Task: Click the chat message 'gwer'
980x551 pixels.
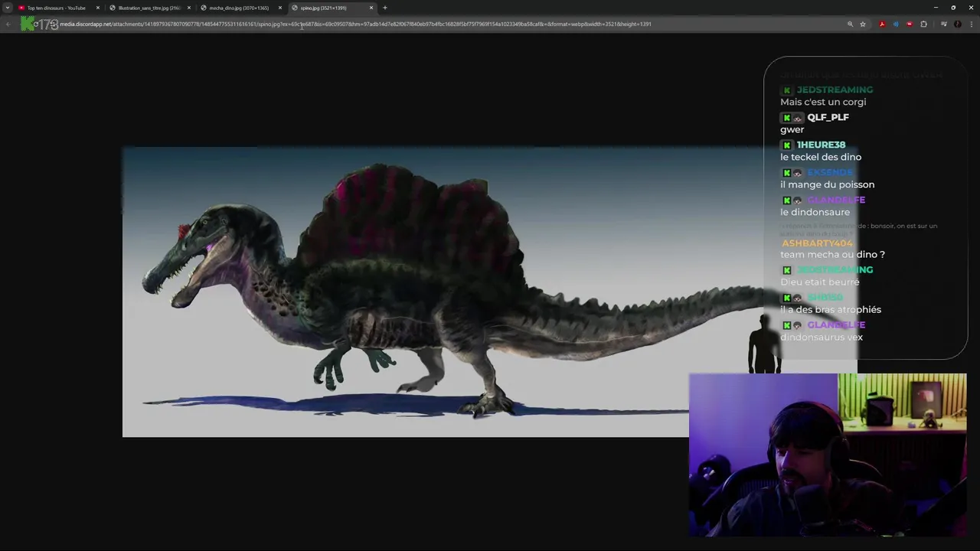Action: [792, 129]
